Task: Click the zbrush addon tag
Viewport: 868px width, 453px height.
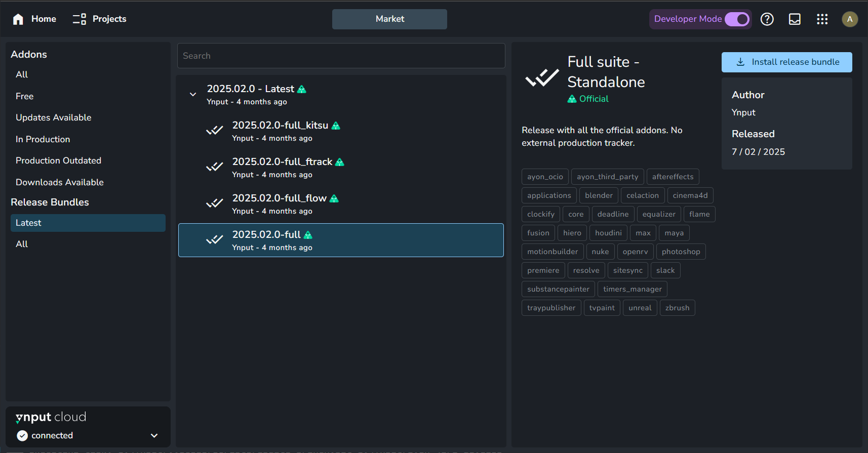Action: [677, 308]
